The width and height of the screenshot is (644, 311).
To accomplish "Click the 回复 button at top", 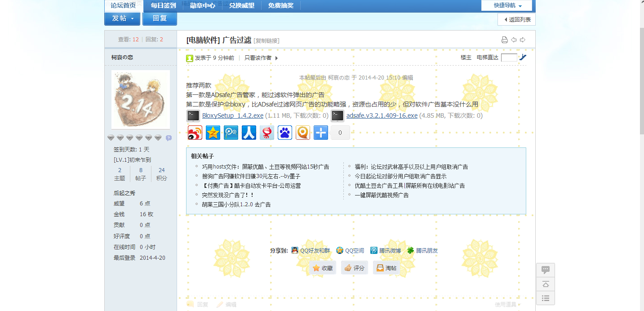I will (x=160, y=18).
